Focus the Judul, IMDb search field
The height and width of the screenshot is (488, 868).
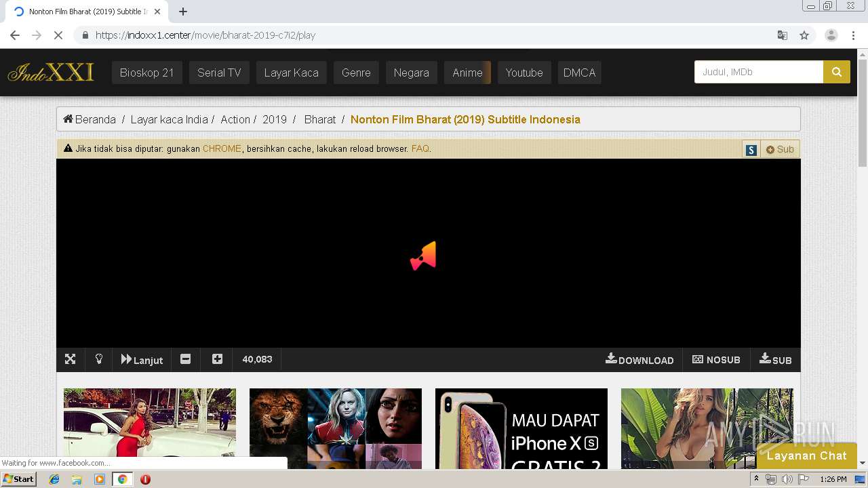coord(759,72)
